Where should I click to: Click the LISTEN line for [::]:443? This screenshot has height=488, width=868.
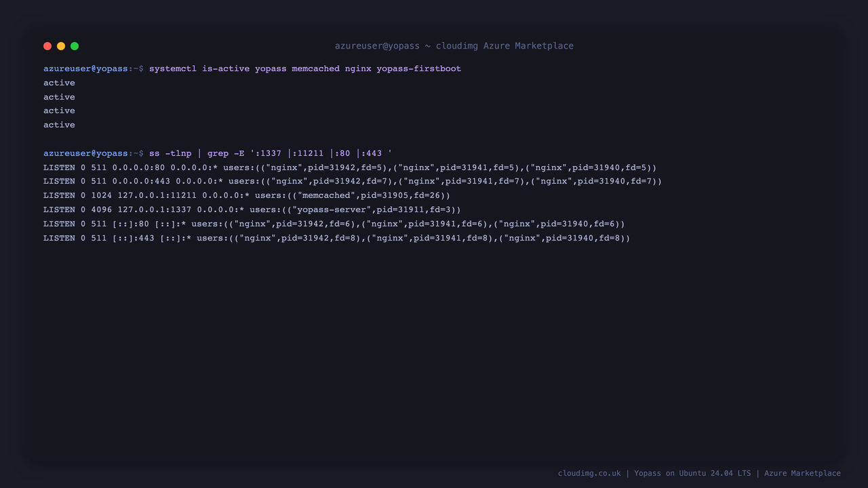click(337, 238)
